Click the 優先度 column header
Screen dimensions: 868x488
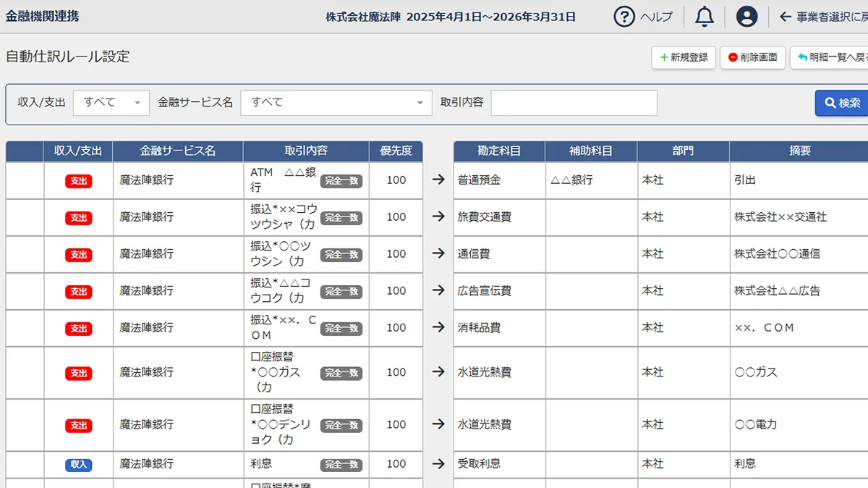(396, 151)
